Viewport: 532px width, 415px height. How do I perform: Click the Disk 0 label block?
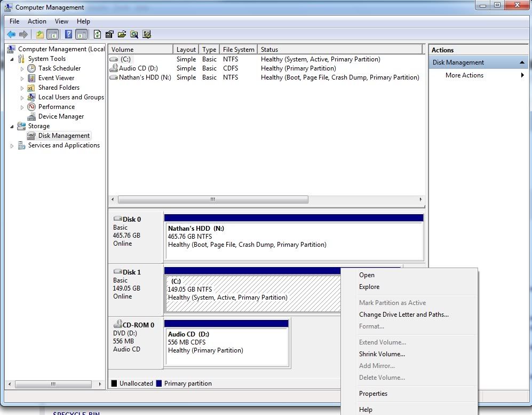click(x=136, y=237)
